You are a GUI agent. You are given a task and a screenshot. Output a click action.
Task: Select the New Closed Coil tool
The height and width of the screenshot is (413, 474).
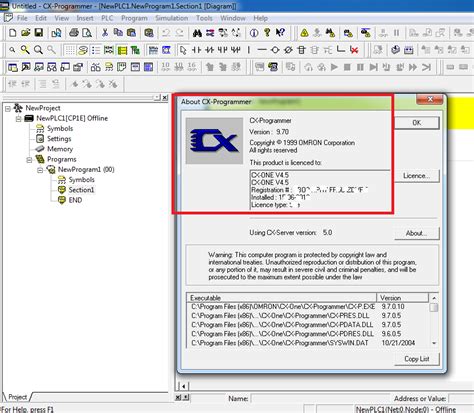tap(288, 50)
